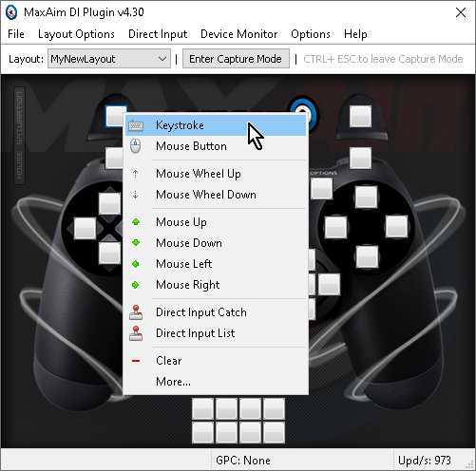This screenshot has width=476, height=471.
Task: Click Clear to remove the binding
Action: point(216,361)
